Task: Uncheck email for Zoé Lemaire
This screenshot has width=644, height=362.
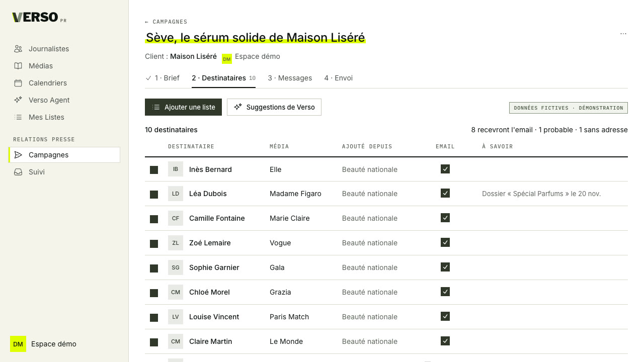Action: coord(445,242)
